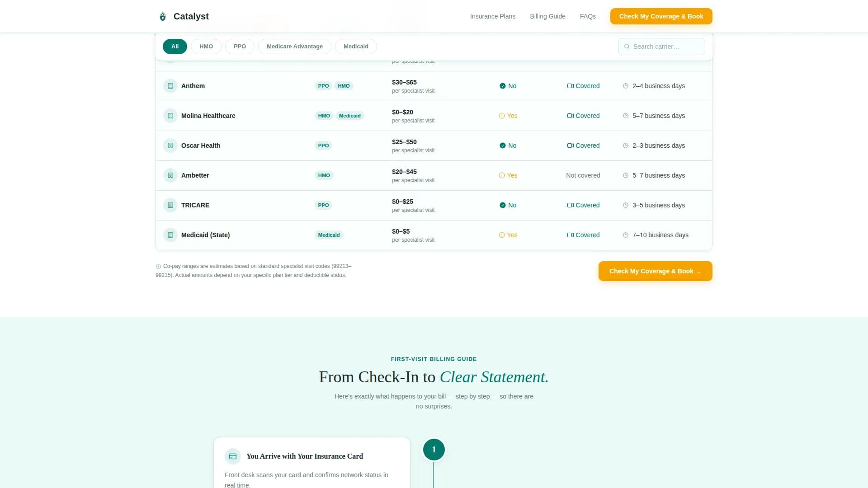Click the Oscar Health carrier icon
Image resolution: width=868 pixels, height=488 pixels.
tap(170, 145)
